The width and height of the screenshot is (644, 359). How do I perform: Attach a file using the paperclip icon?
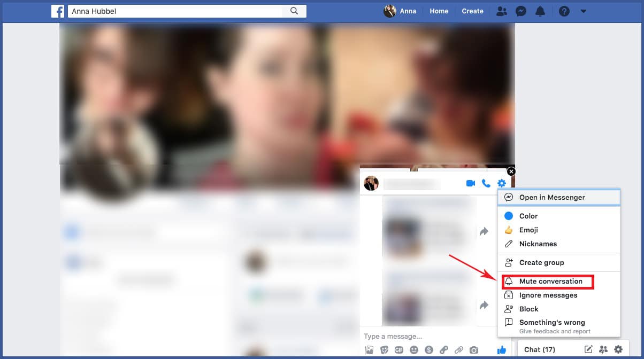[459, 350]
